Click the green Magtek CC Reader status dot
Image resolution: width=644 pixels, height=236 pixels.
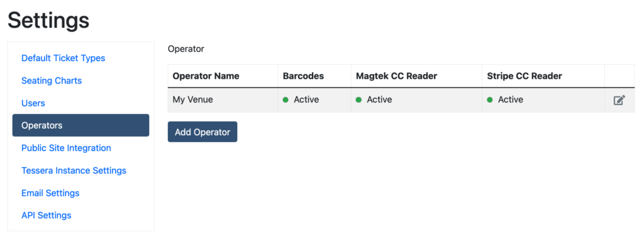(x=358, y=100)
